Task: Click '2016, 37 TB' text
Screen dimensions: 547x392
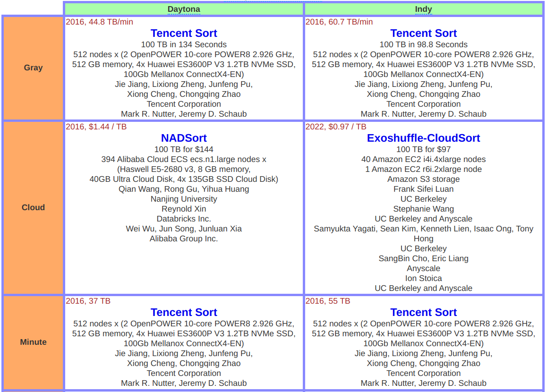Action: 88,301
